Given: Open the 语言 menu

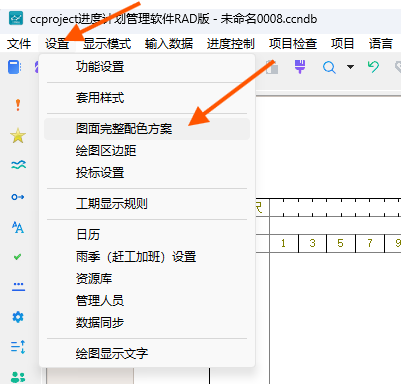Looking at the screenshot, I should click(380, 44).
